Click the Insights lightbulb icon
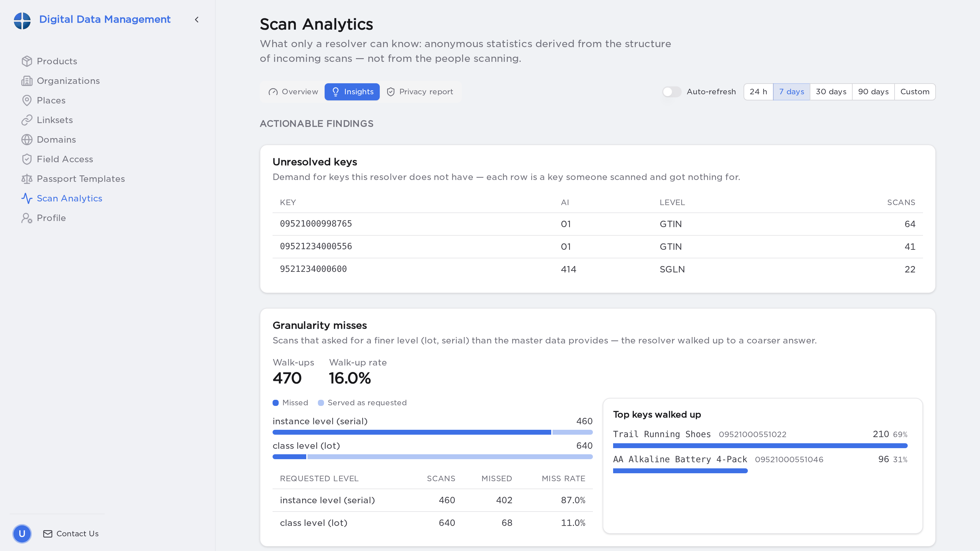The image size is (980, 551). (x=336, y=92)
